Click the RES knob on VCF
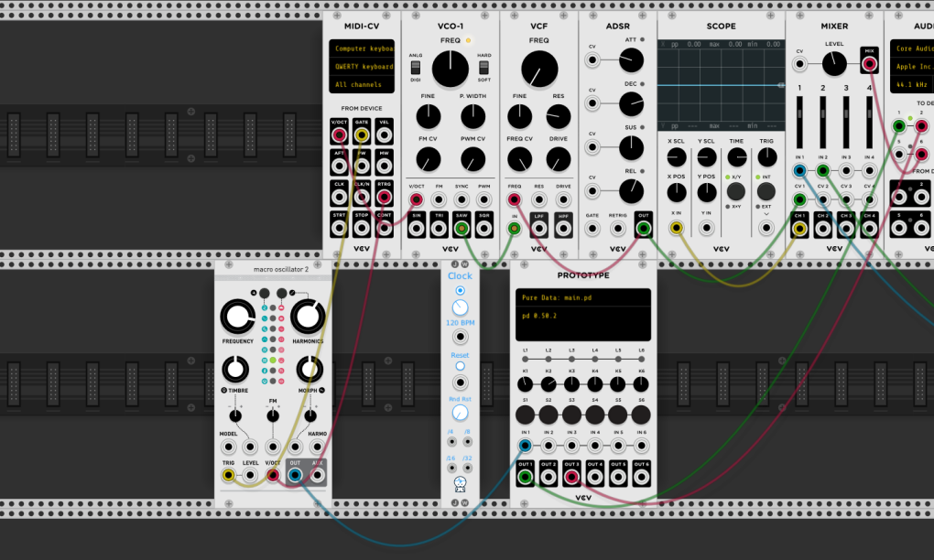The height and width of the screenshot is (560, 934). (x=559, y=116)
